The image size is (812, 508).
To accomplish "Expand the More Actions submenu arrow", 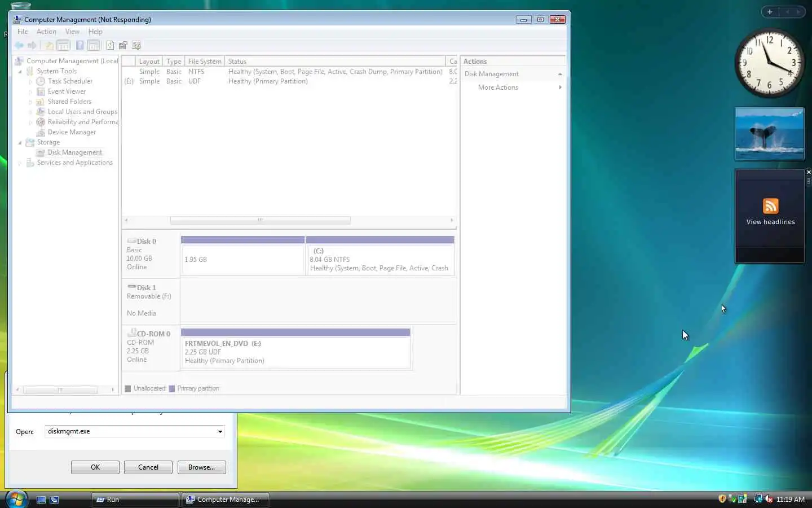I will click(x=560, y=87).
